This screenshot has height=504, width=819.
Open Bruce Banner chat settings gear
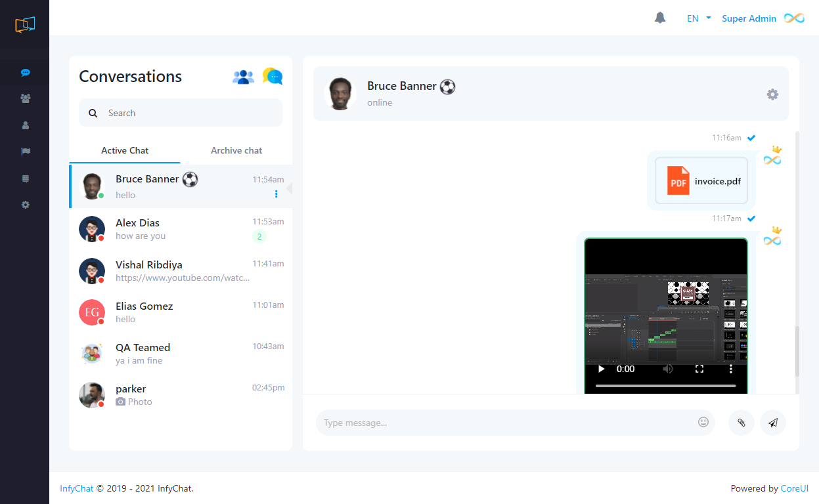click(772, 94)
